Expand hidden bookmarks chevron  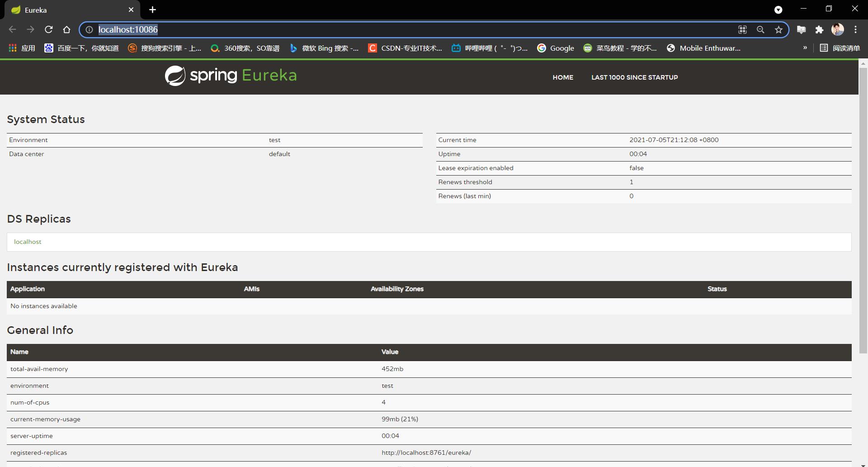(x=805, y=48)
